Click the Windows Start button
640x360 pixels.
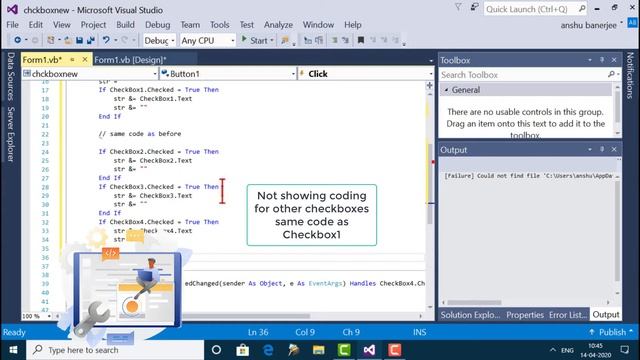point(13,350)
